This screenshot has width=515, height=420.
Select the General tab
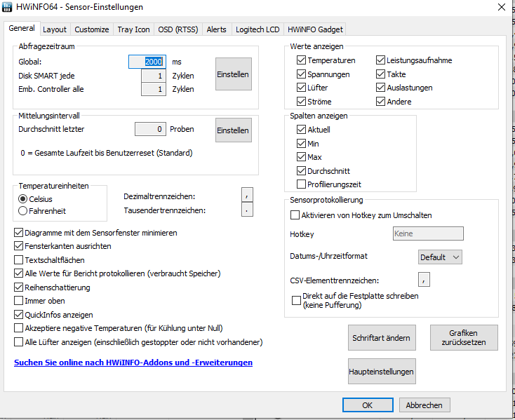pyautogui.click(x=22, y=28)
